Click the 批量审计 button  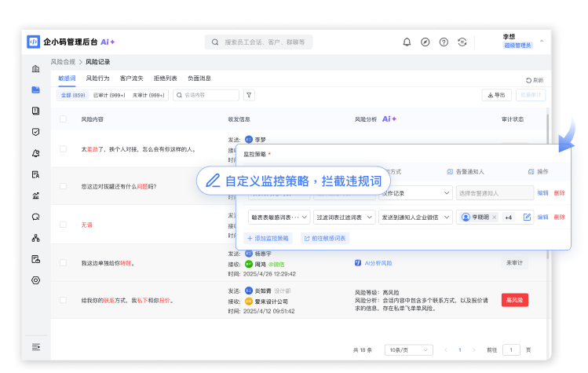531,95
